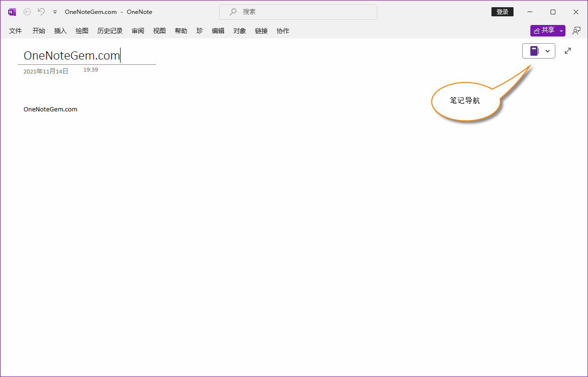Go back using the Back arrow icon
The height and width of the screenshot is (377, 588).
coord(27,12)
